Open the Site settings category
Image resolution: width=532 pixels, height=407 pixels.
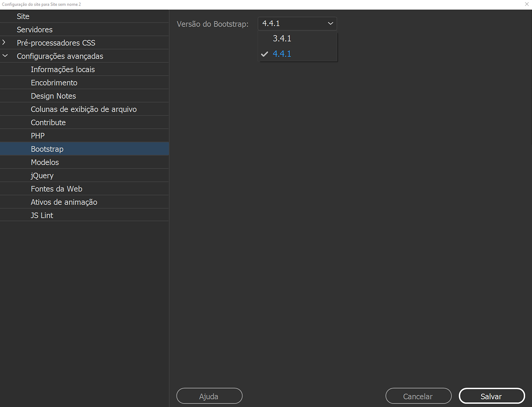[x=23, y=16]
